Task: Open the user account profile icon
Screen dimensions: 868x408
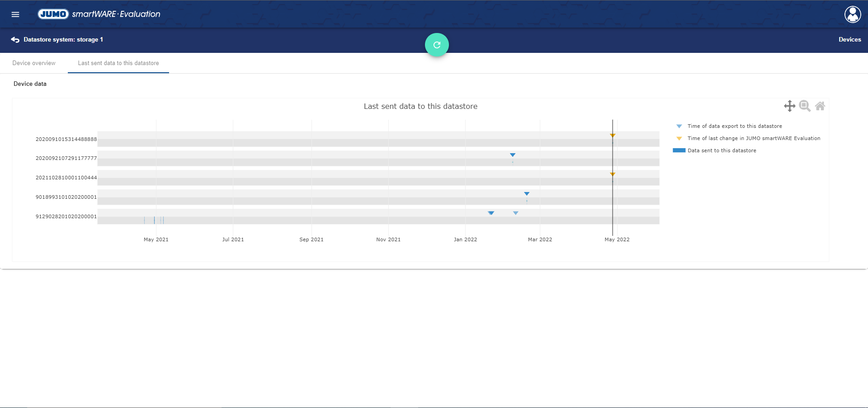Action: (x=852, y=14)
